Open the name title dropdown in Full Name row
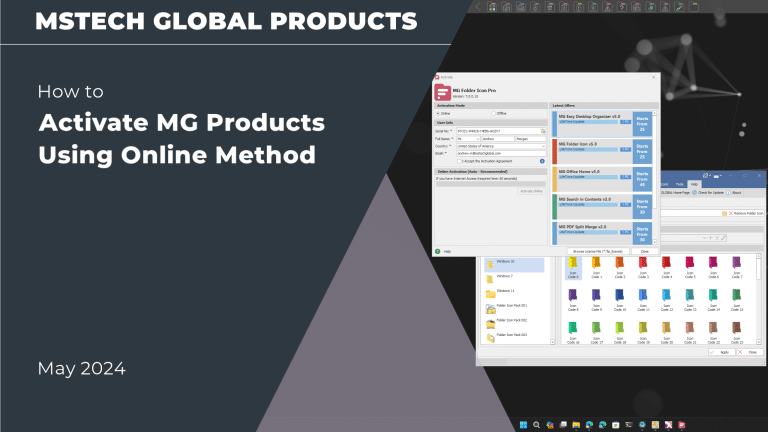The height and width of the screenshot is (432, 768). coord(468,139)
